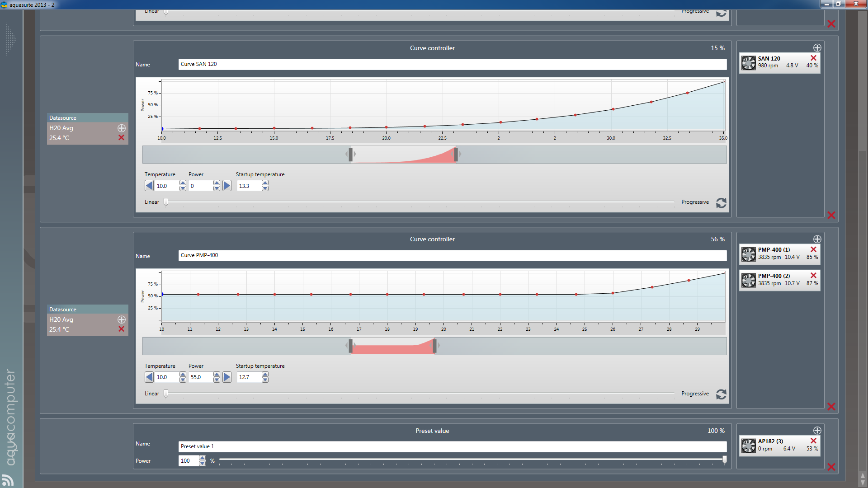
Task: Click reset curve icon for Curve SAN 120
Action: [721, 203]
